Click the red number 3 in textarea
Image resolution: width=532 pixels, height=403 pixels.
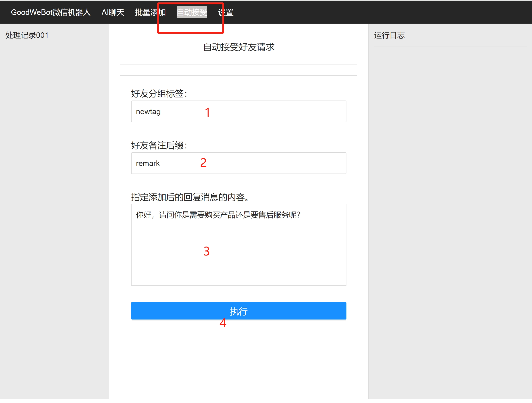tap(206, 251)
